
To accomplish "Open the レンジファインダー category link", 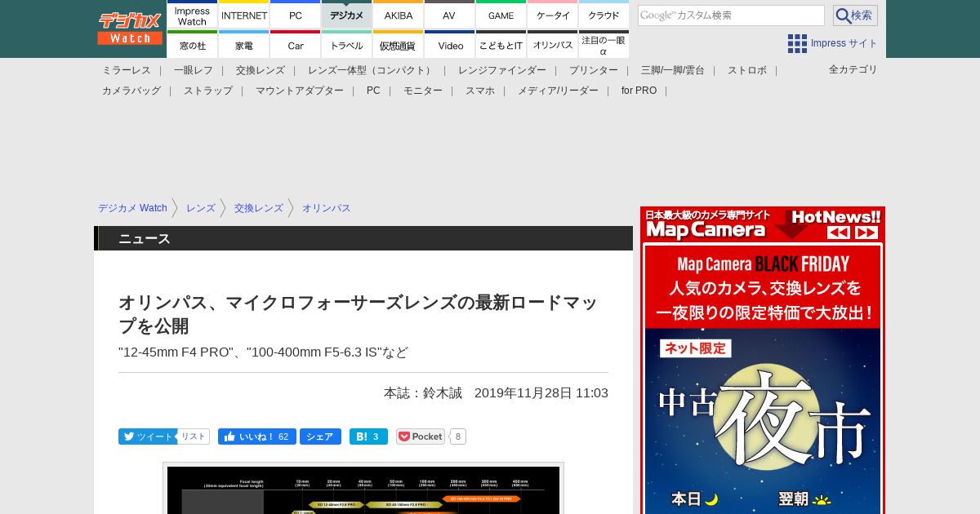I will pos(502,70).
